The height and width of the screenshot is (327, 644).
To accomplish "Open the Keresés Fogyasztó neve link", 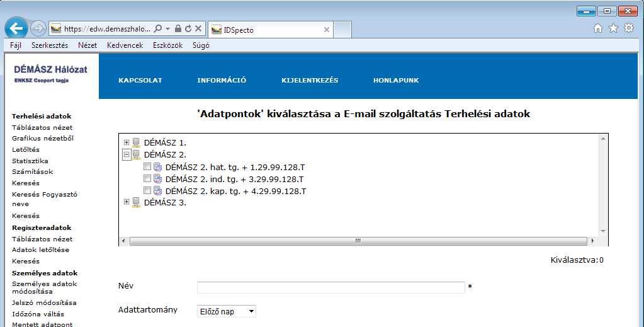I will click(44, 199).
